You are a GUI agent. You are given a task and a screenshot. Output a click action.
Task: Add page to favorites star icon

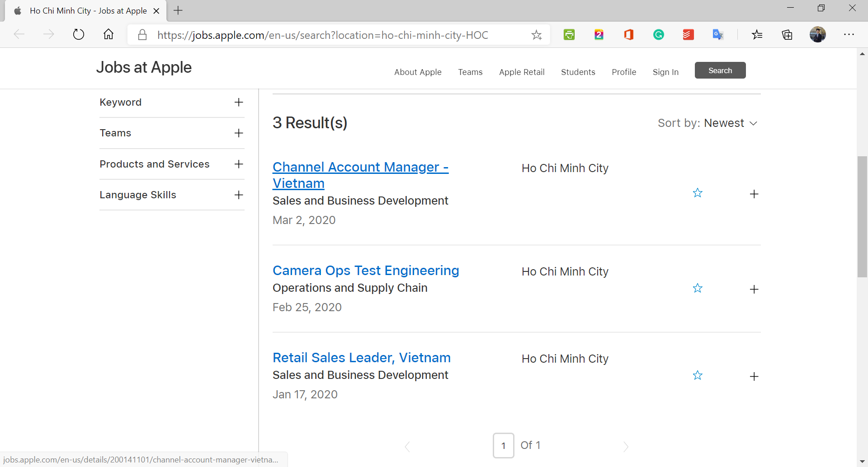pos(537,35)
